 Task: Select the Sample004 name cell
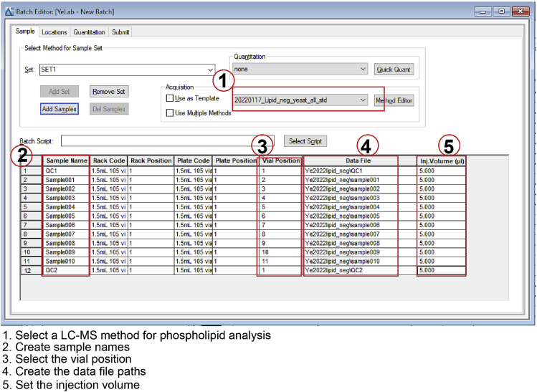tap(66, 207)
